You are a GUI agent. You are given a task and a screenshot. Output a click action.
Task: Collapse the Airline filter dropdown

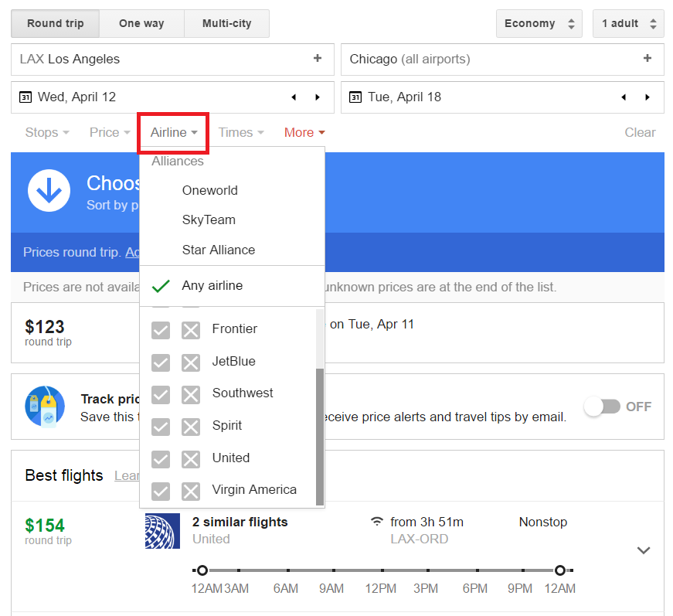[173, 132]
